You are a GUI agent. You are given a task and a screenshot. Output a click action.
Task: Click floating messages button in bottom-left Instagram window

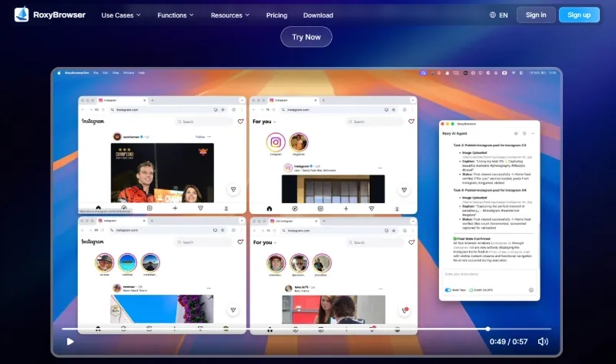click(233, 310)
